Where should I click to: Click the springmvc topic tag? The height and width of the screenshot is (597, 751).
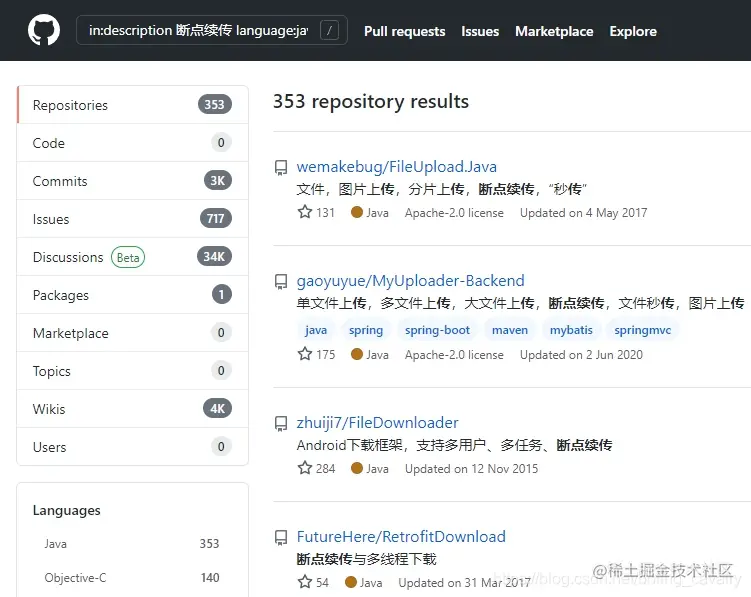pos(642,330)
